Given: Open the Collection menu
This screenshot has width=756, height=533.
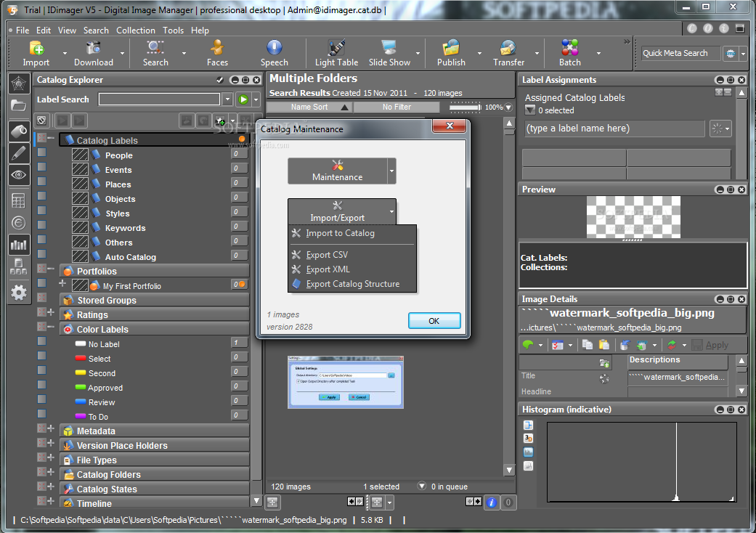Looking at the screenshot, I should point(136,30).
